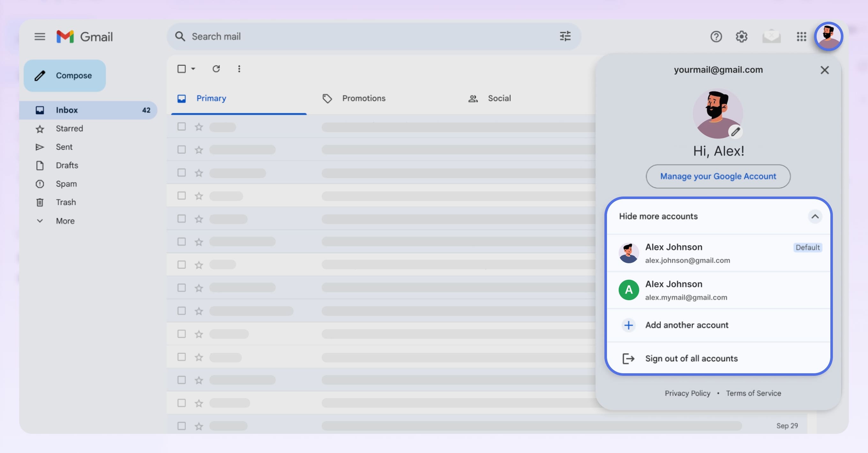Open the Social tab
The image size is (868, 453).
[499, 98]
